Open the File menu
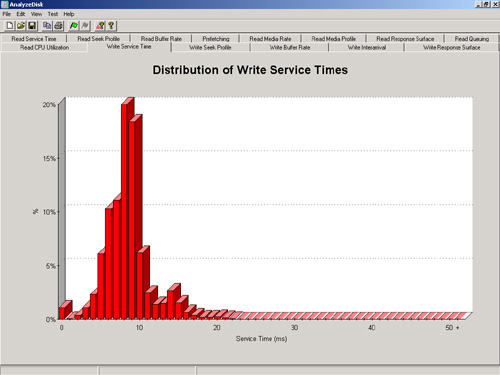The width and height of the screenshot is (500, 375). click(x=7, y=14)
